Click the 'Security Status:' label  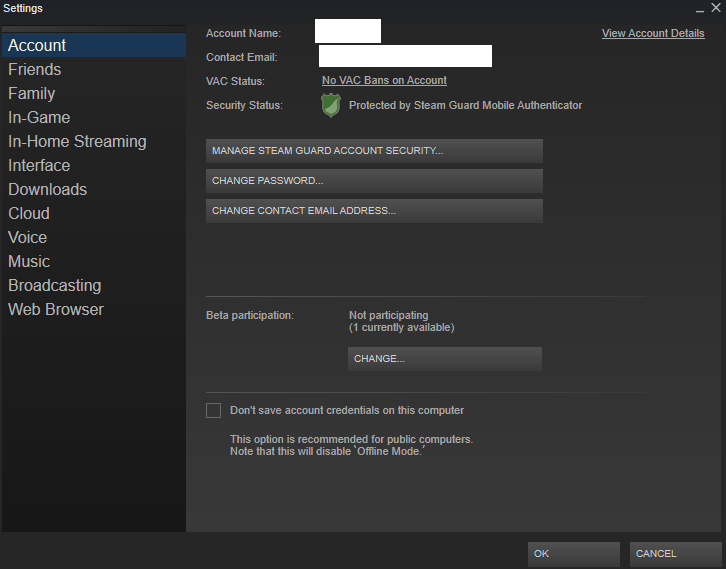click(x=244, y=106)
